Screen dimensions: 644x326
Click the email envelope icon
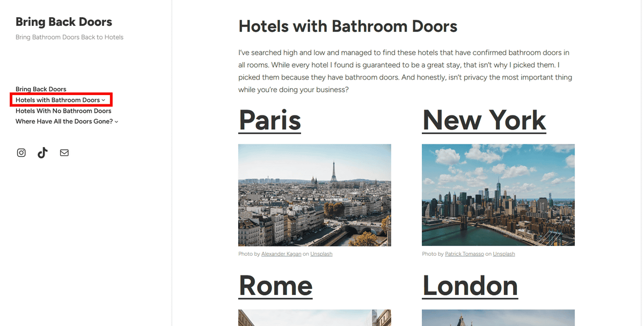click(64, 153)
